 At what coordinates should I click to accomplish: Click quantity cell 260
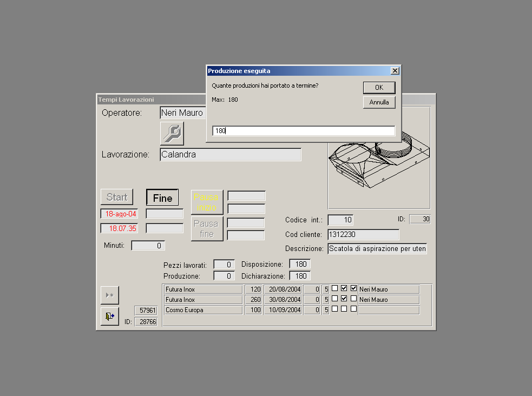point(253,300)
